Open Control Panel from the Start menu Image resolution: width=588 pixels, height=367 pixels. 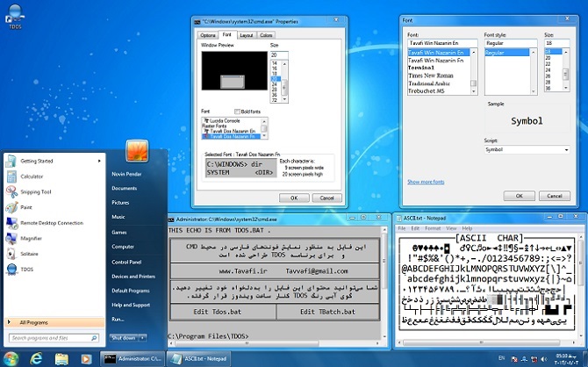[126, 262]
